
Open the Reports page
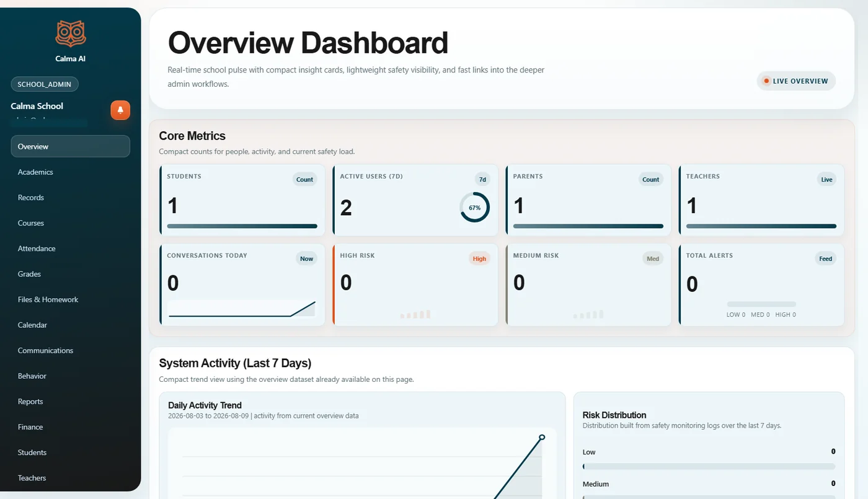coord(70,401)
